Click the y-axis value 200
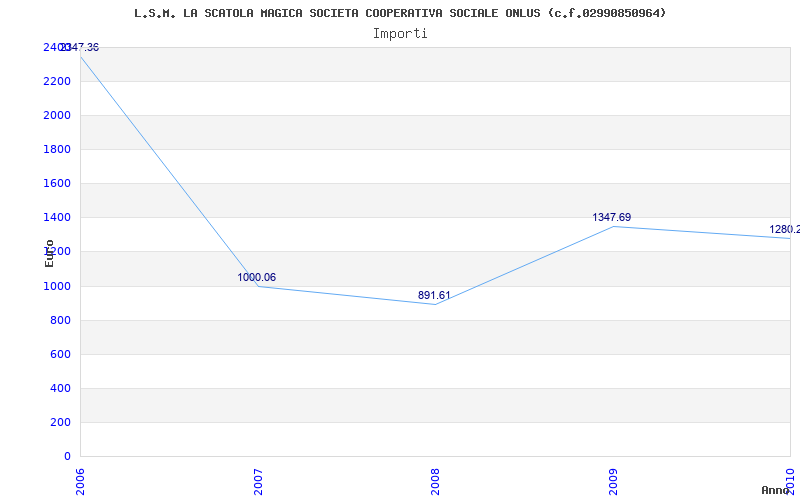 pyautogui.click(x=60, y=422)
